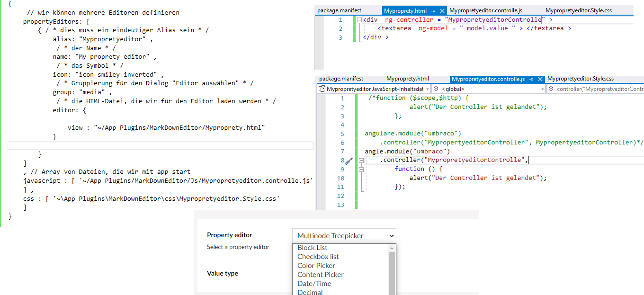Click the '</div >' line in Myproprety.html

(376, 37)
